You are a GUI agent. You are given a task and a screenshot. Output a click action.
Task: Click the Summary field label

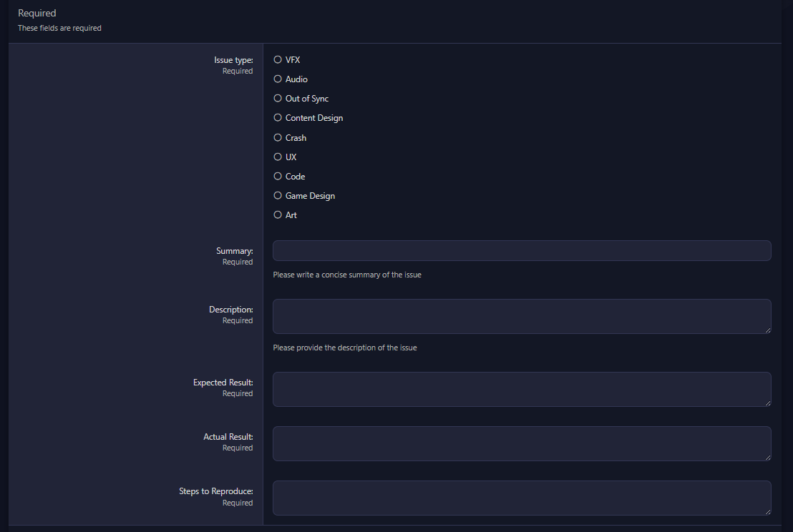[x=234, y=251]
